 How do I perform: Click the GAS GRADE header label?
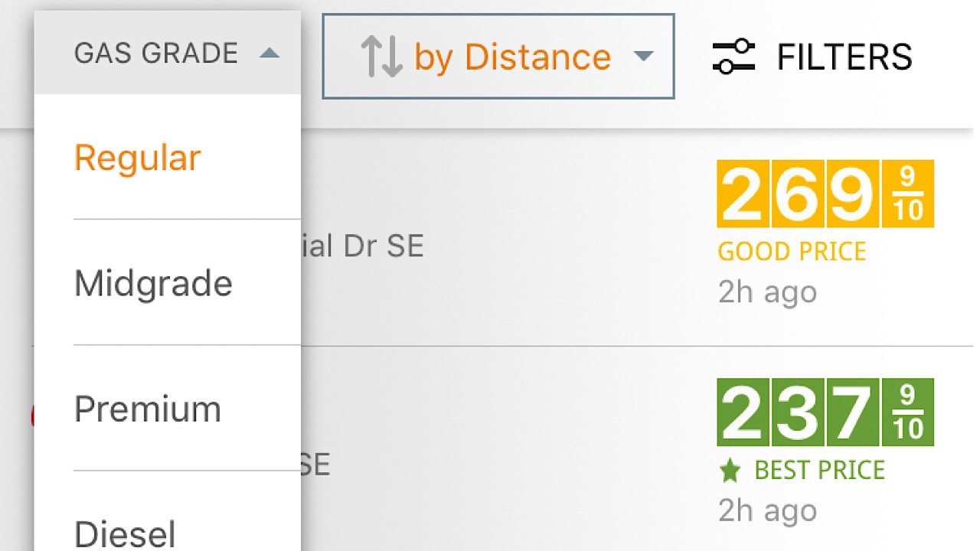pos(156,54)
